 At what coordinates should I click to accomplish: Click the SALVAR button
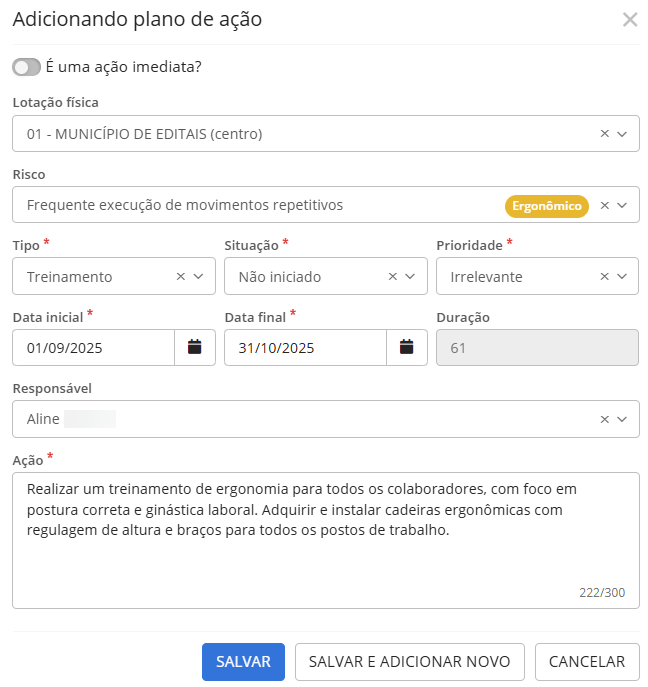click(x=243, y=661)
